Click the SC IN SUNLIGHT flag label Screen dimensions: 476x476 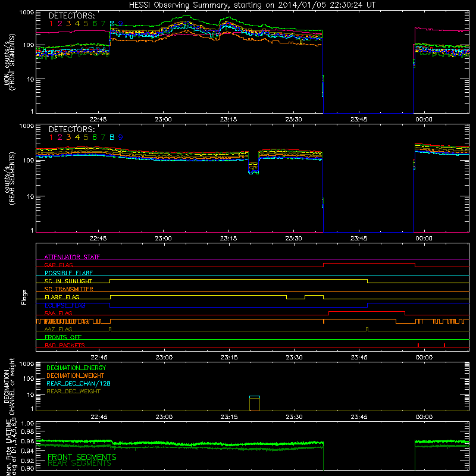pos(68,281)
